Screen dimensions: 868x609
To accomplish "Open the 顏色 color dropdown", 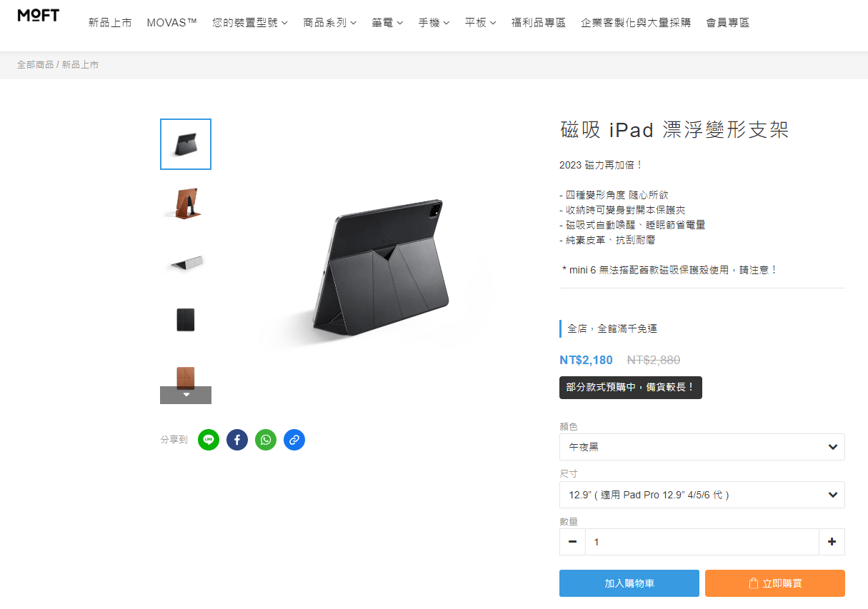I will [x=702, y=447].
